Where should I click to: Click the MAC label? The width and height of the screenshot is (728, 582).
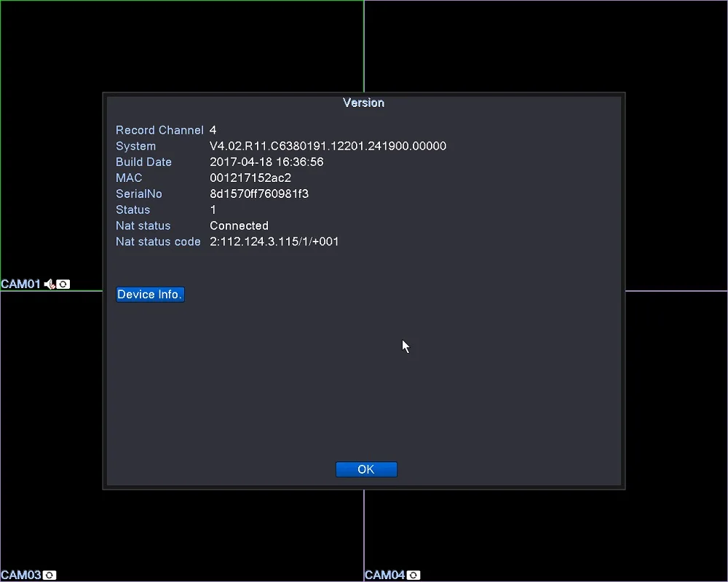tap(129, 178)
